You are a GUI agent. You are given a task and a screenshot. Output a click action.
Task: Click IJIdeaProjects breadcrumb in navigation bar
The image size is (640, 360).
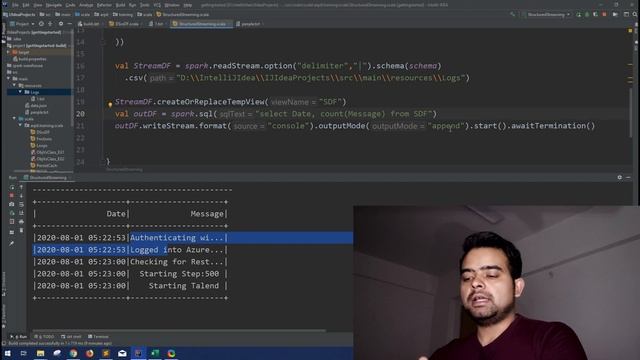pyautogui.click(x=18, y=15)
